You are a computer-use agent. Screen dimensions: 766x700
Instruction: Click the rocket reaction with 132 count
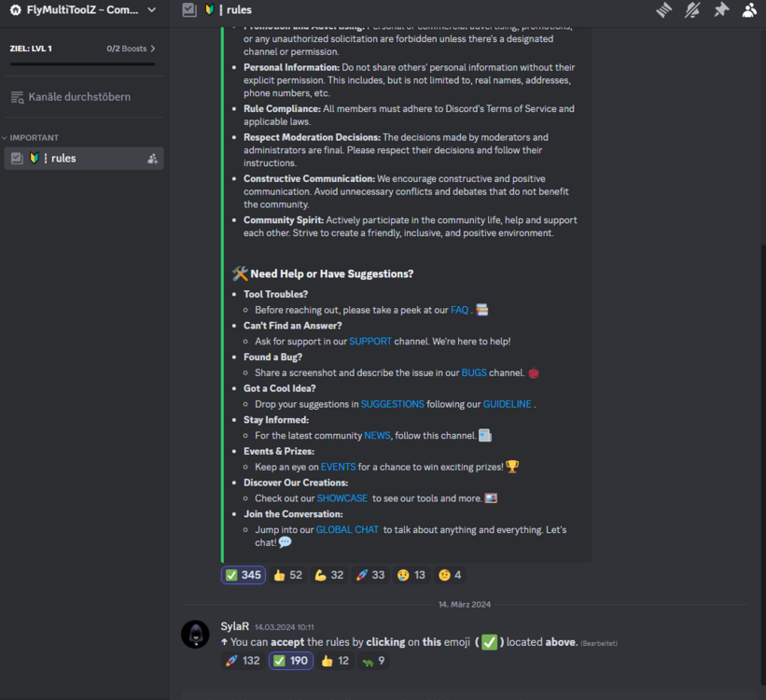[243, 661]
